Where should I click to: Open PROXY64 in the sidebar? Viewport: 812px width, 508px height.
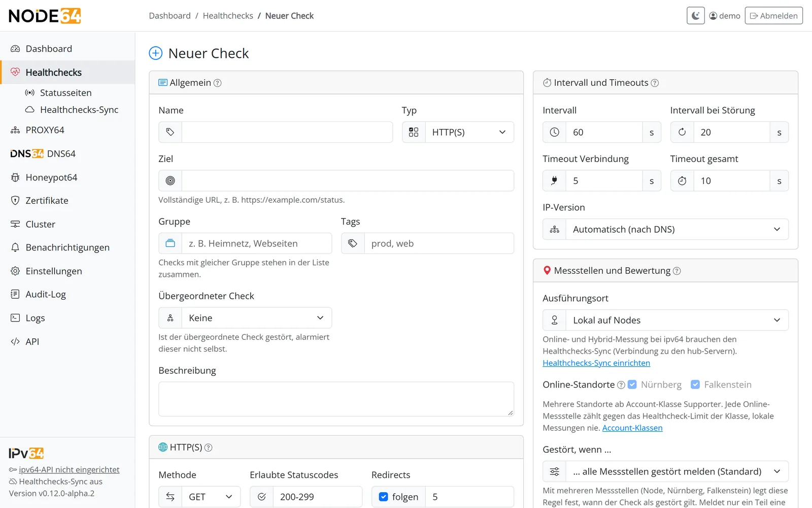[x=67, y=130]
